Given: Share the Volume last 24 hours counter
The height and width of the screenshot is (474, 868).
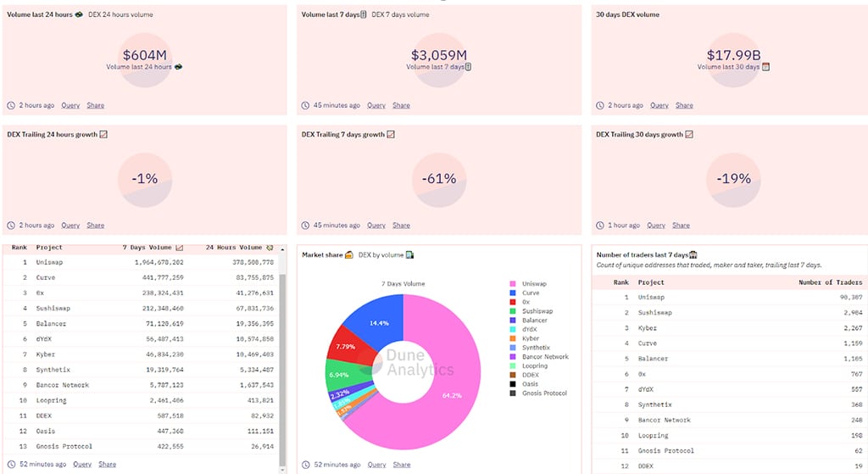Looking at the screenshot, I should coord(95,105).
